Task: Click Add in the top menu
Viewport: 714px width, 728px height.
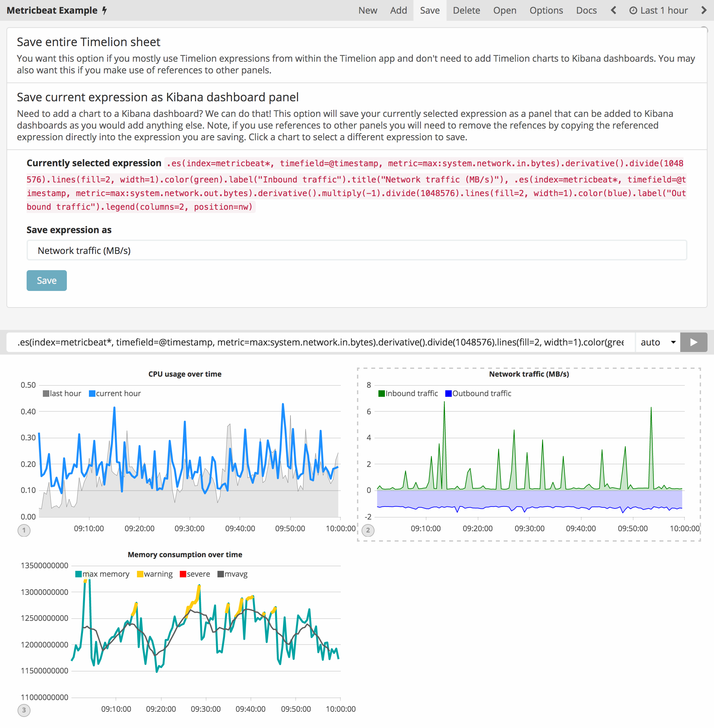Action: click(x=398, y=10)
